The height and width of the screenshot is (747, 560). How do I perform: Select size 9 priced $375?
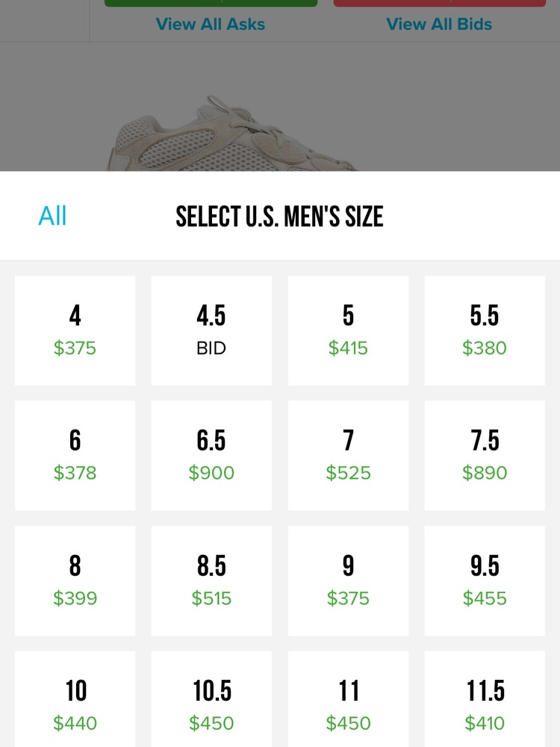click(348, 580)
